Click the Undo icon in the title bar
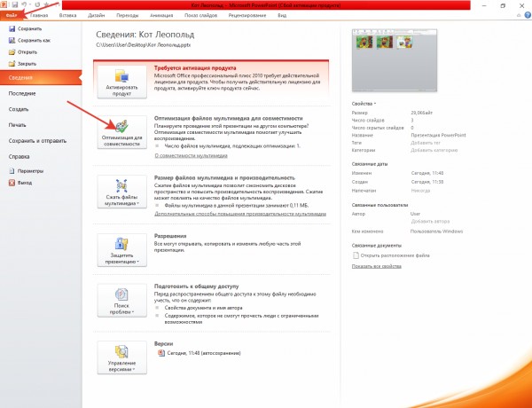532x408 pixels. 24,4
